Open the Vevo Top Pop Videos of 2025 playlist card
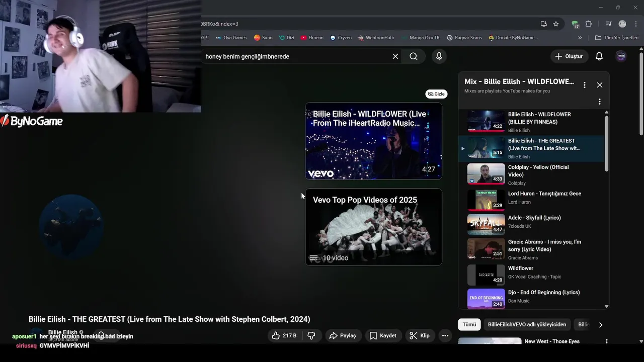Screen dimensions: 644x362 [x=373, y=227]
